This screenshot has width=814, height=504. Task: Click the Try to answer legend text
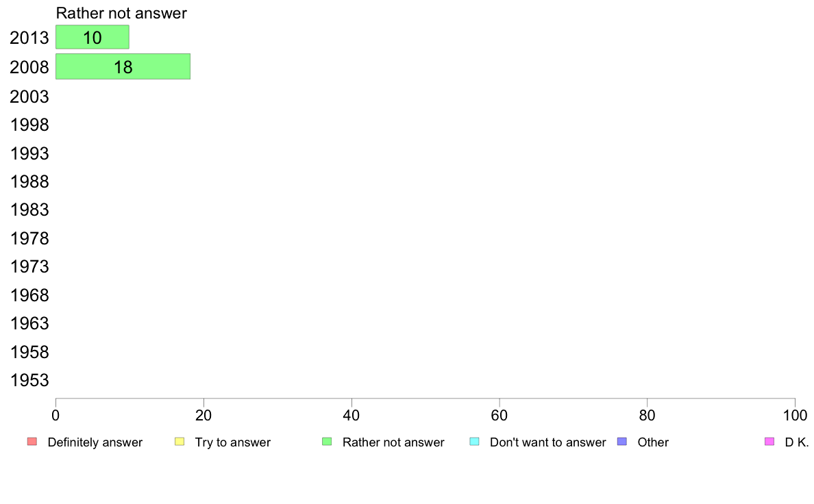pyautogui.click(x=232, y=442)
